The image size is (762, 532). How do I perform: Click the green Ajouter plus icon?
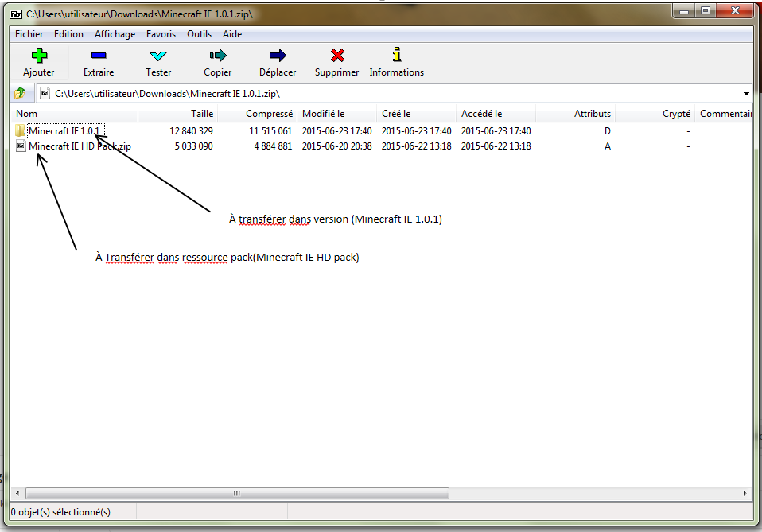[39, 56]
